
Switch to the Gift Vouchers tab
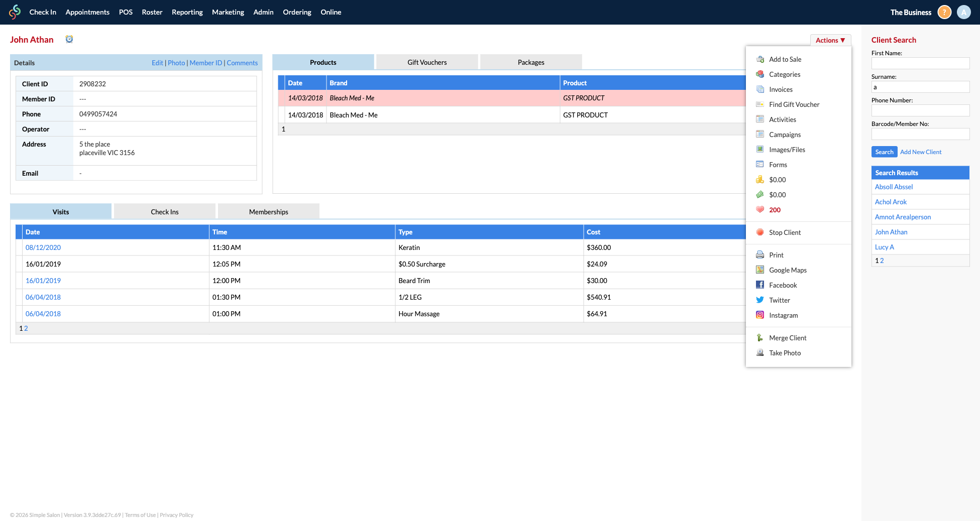pos(426,62)
